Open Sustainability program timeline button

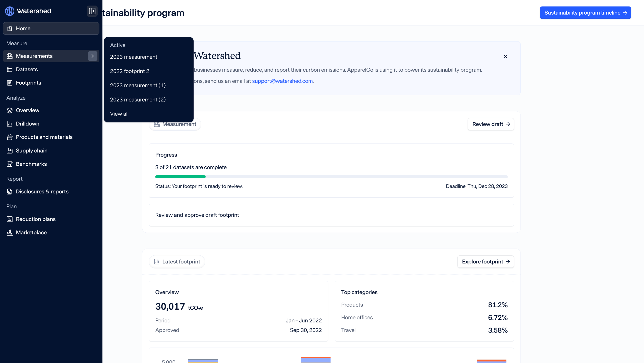point(585,13)
